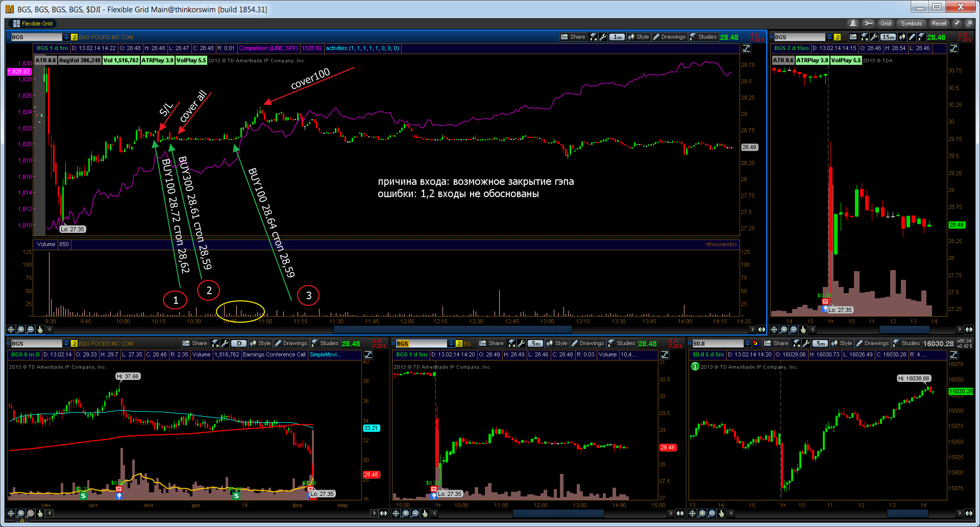
Task: Click share icon in the 15m chart
Action: [853, 37]
